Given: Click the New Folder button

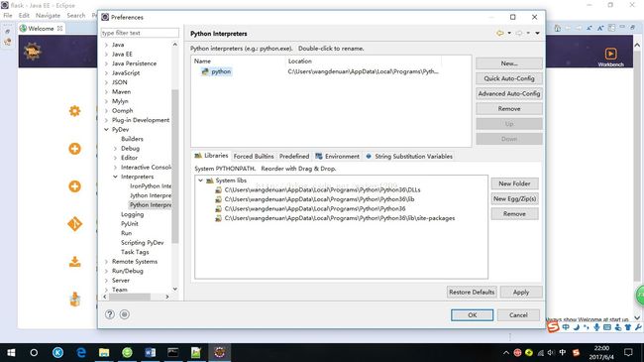Looking at the screenshot, I should [514, 183].
